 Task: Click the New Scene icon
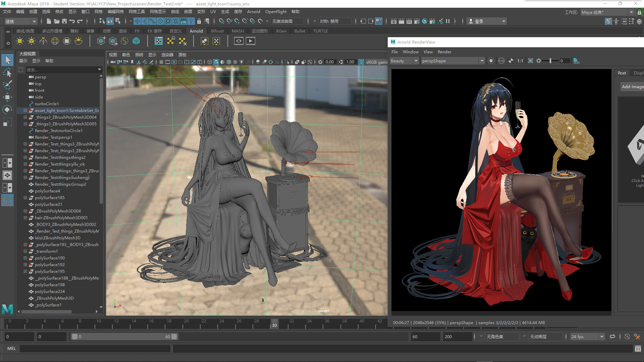(49, 21)
